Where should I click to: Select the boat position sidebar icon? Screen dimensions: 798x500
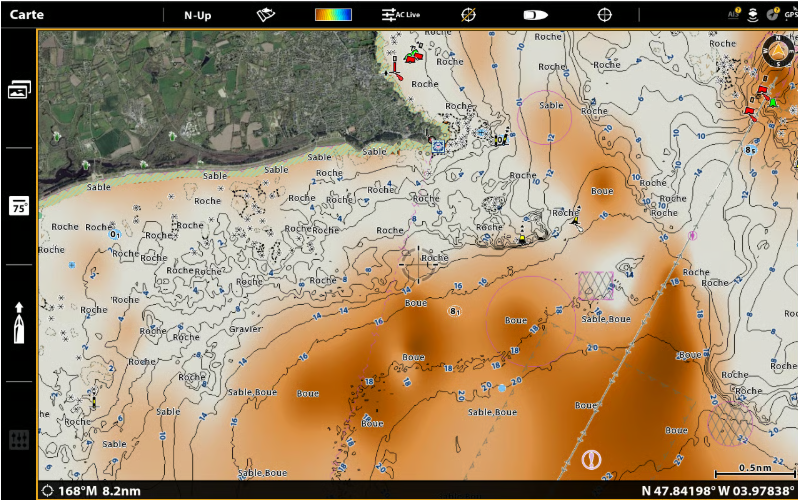pos(19,322)
